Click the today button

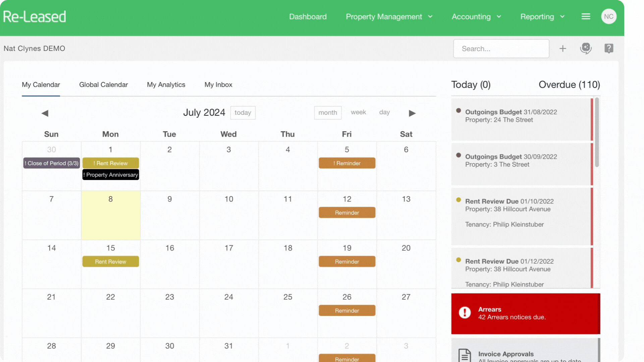(243, 113)
